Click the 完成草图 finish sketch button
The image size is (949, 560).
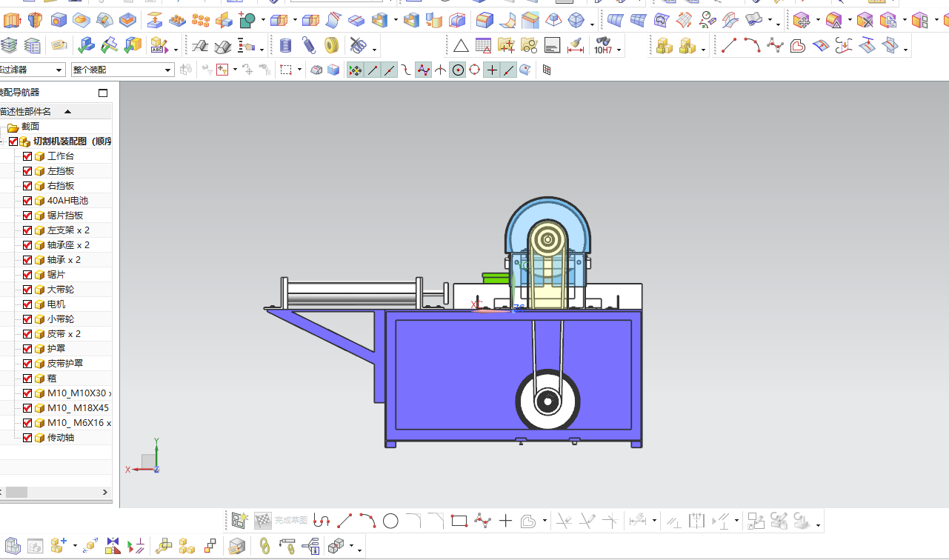coord(281,521)
